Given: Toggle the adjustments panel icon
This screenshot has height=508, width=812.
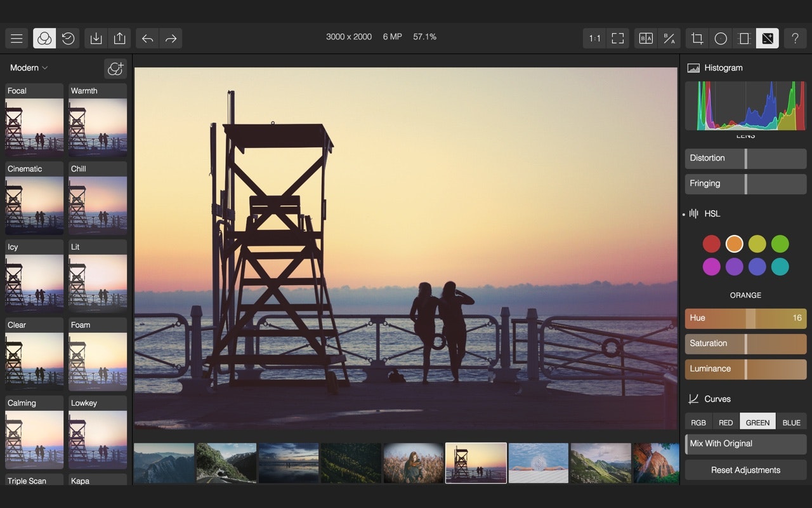Looking at the screenshot, I should tap(768, 39).
